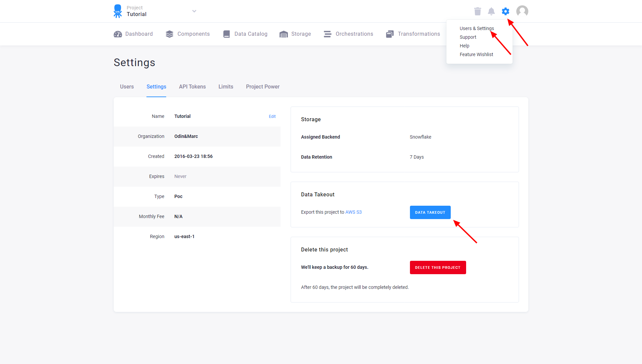Screen dimensions: 642x364
Task: Choose Help from the dropdown menu
Action: coord(464,46)
